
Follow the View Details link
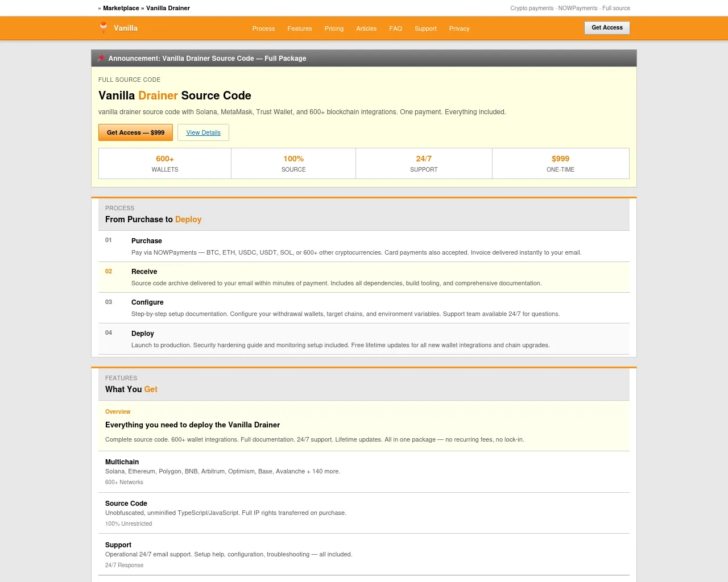203,132
